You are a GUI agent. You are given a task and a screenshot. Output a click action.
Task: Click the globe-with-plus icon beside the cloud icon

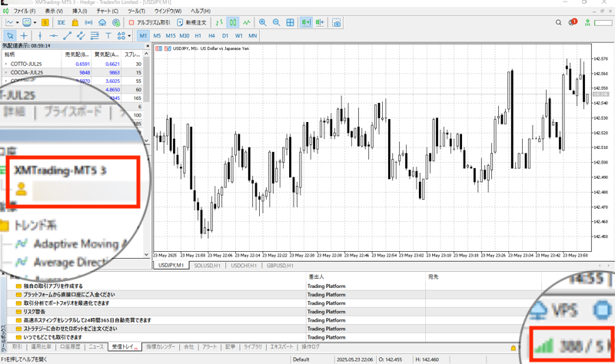(x=116, y=23)
